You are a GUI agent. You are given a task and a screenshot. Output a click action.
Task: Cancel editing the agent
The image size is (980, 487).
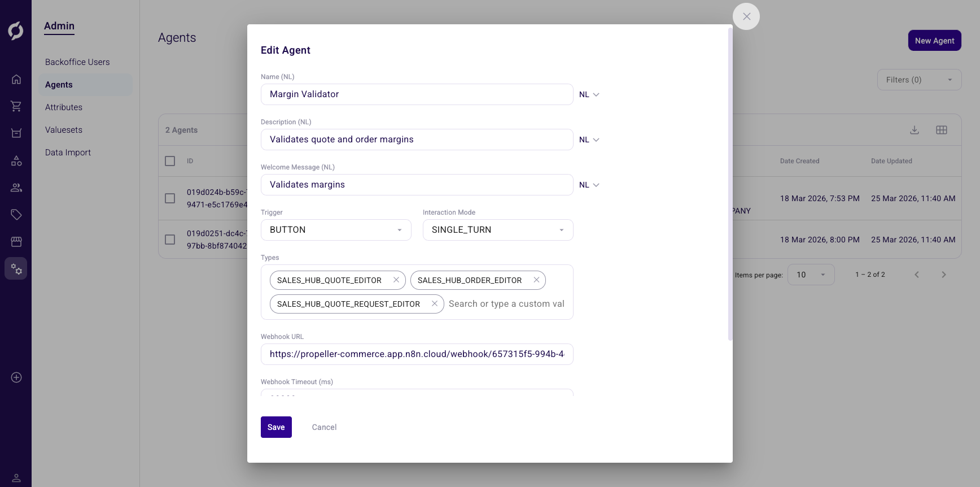pyautogui.click(x=324, y=427)
